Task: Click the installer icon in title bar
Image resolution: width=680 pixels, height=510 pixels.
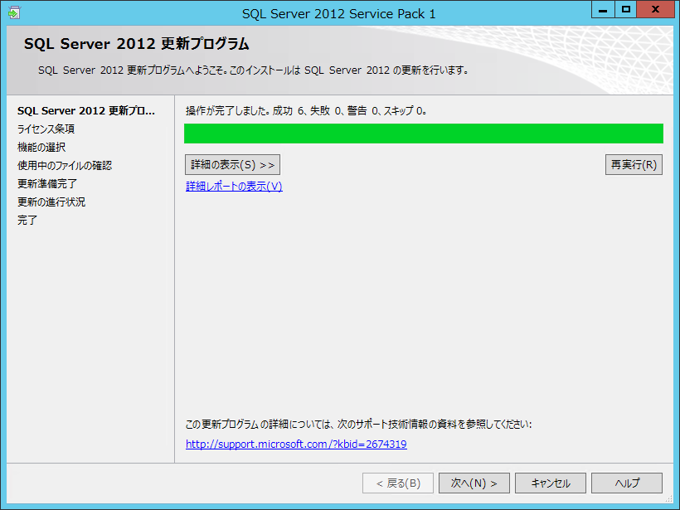Action: (13, 13)
